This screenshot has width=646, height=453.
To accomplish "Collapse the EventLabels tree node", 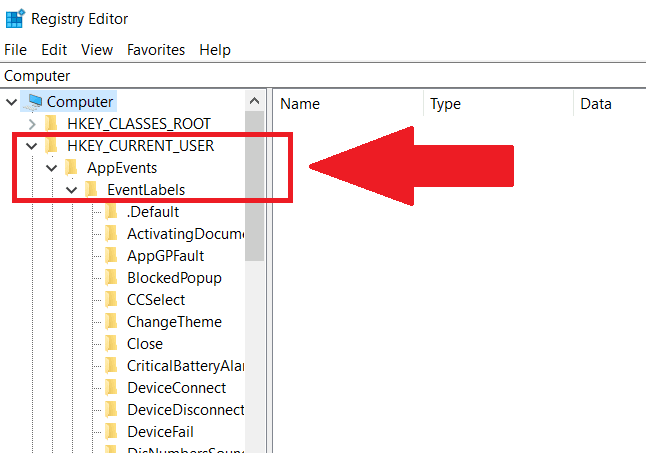I will coord(71,190).
